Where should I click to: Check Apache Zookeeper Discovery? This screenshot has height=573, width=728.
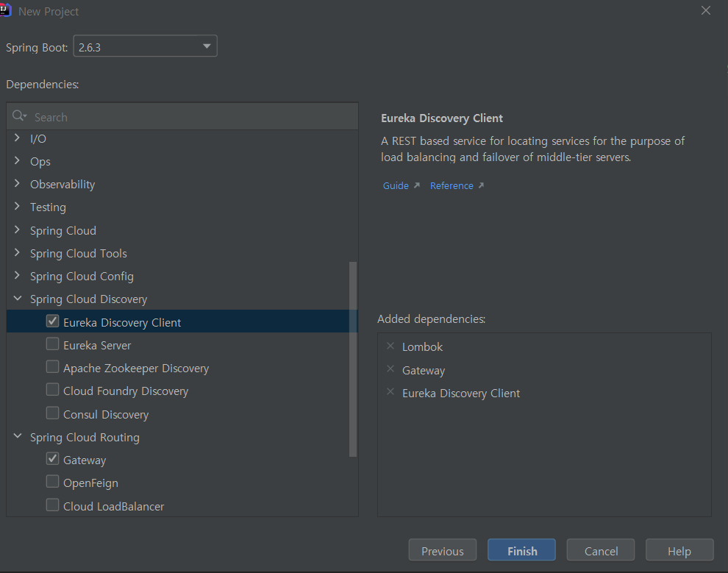point(52,367)
